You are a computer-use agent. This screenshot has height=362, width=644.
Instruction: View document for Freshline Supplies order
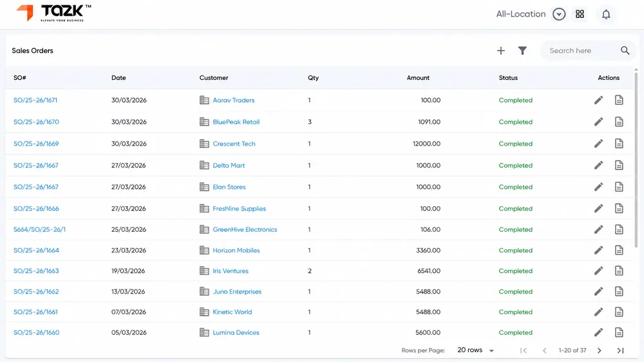(618, 208)
